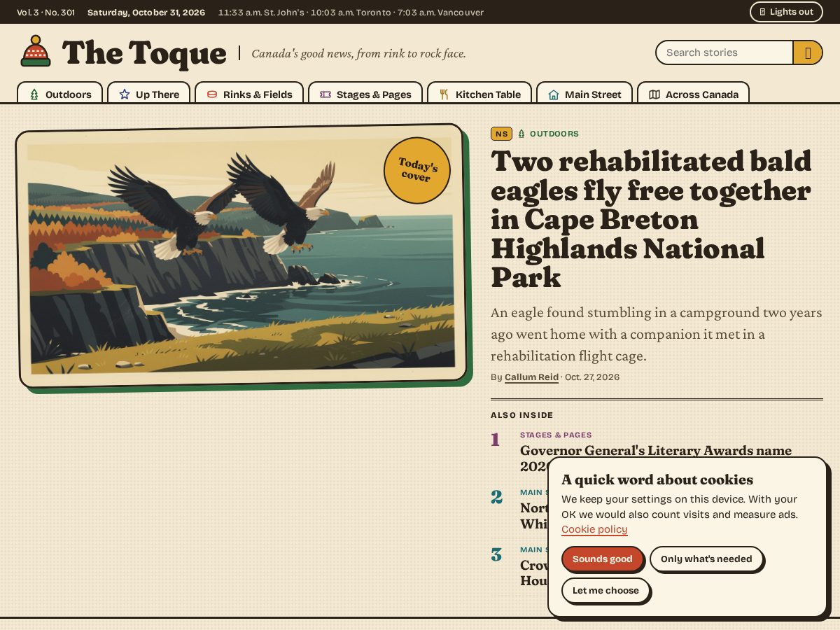Toggle the Lights out mode
840x630 pixels.
(786, 12)
